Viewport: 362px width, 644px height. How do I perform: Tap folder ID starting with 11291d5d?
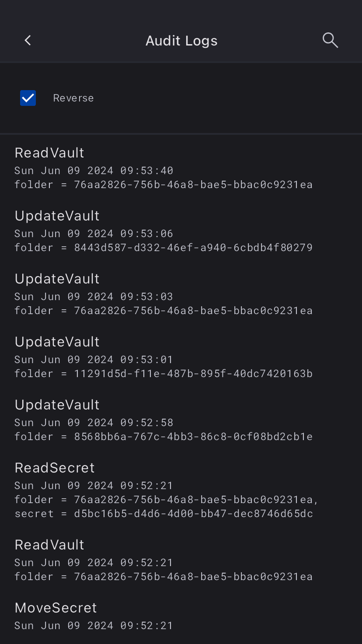[x=193, y=374]
